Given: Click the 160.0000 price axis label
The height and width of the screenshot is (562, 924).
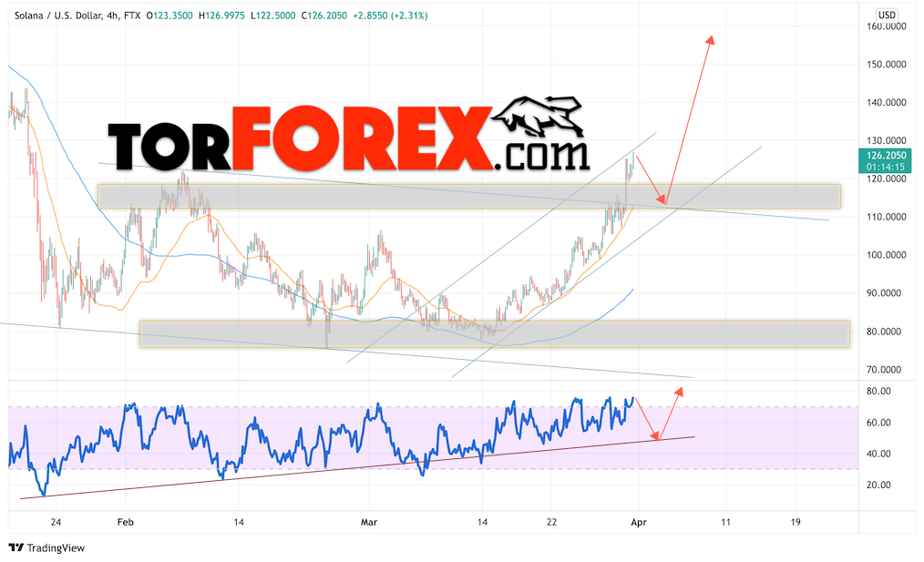Looking at the screenshot, I should click(x=886, y=26).
